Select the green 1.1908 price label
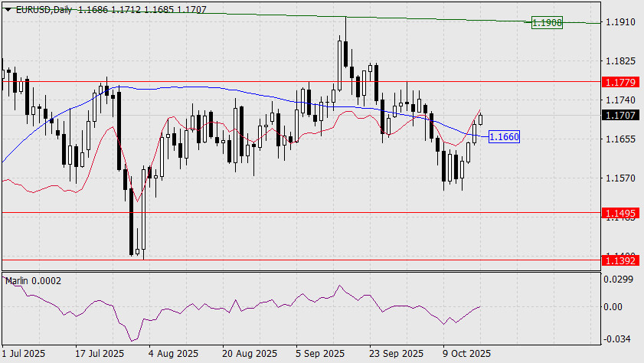The image size is (644, 363). (547, 22)
